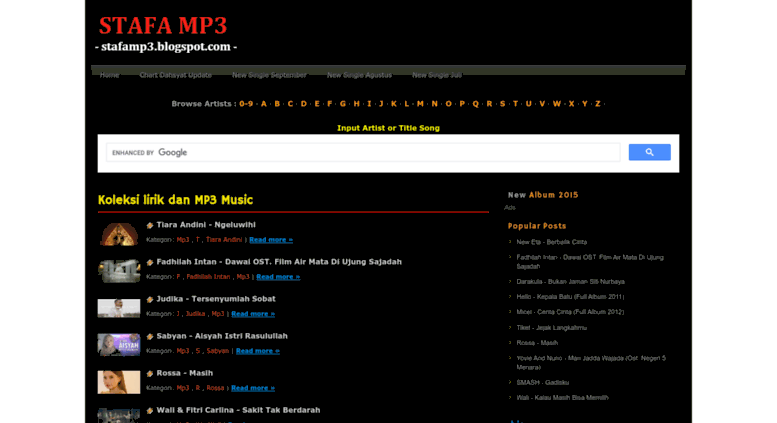
Task: Open New Single September menu
Action: [x=269, y=75]
